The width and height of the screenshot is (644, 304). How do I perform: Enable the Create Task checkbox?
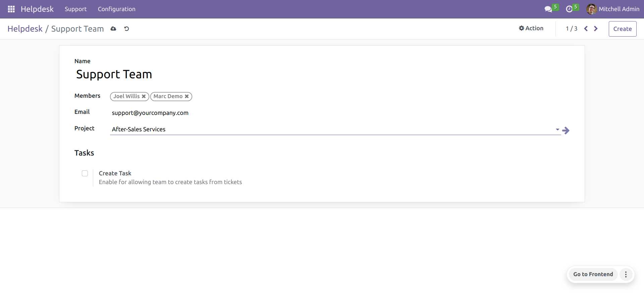coord(85,173)
